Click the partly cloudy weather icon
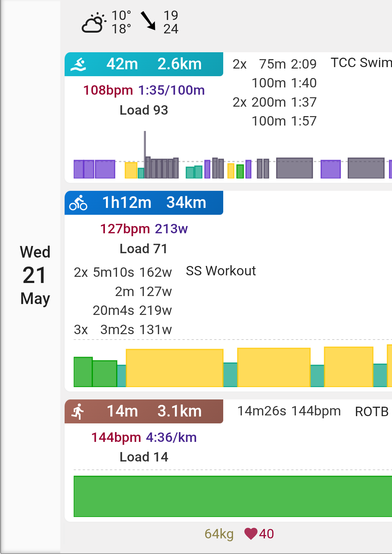Image resolution: width=392 pixels, height=554 pixels. pyautogui.click(x=94, y=22)
